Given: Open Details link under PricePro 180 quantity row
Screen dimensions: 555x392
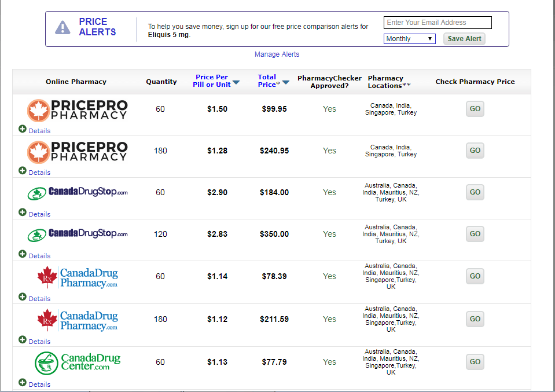Looking at the screenshot, I should point(39,173).
